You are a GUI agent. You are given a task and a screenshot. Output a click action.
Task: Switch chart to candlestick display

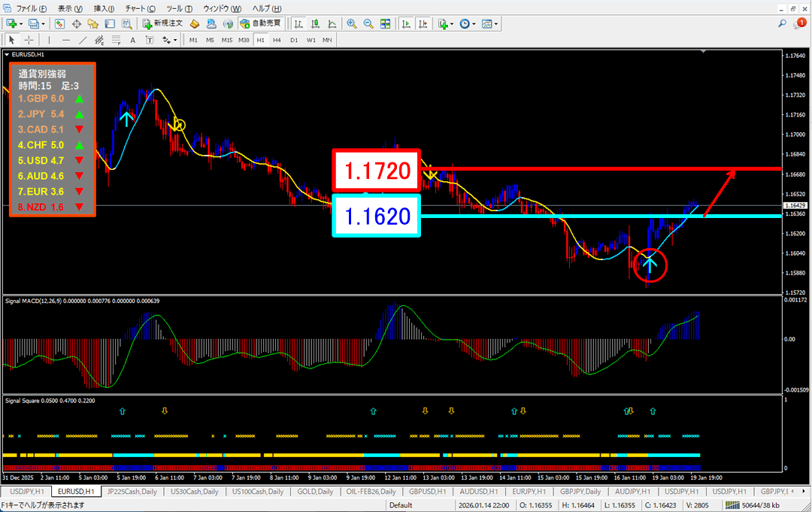coord(317,24)
